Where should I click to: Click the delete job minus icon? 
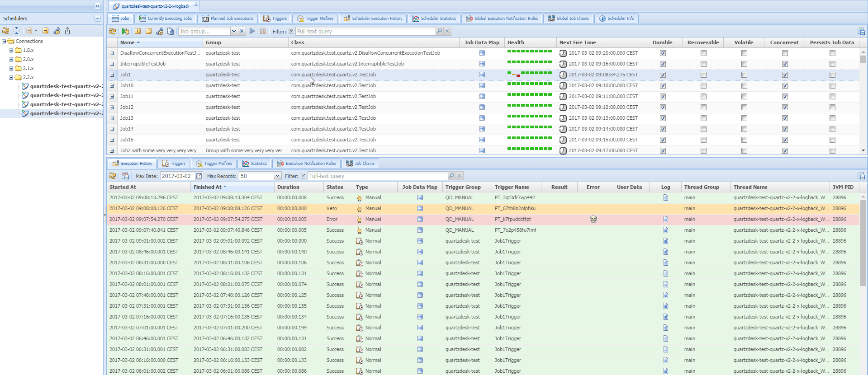[148, 31]
